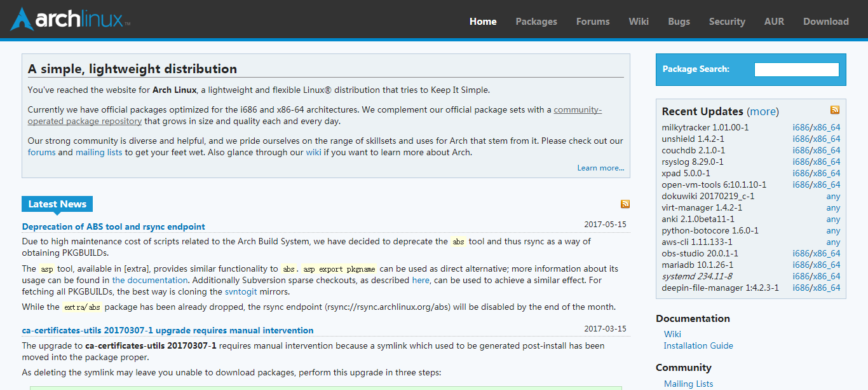Screen dimensions: 868x390
Task: Follow the 'here' link about Subversion checkouts
Action: [x=421, y=280]
